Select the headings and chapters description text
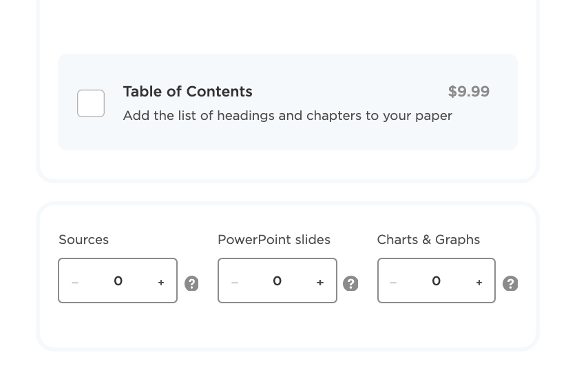The height and width of the screenshot is (377, 588). (x=288, y=116)
